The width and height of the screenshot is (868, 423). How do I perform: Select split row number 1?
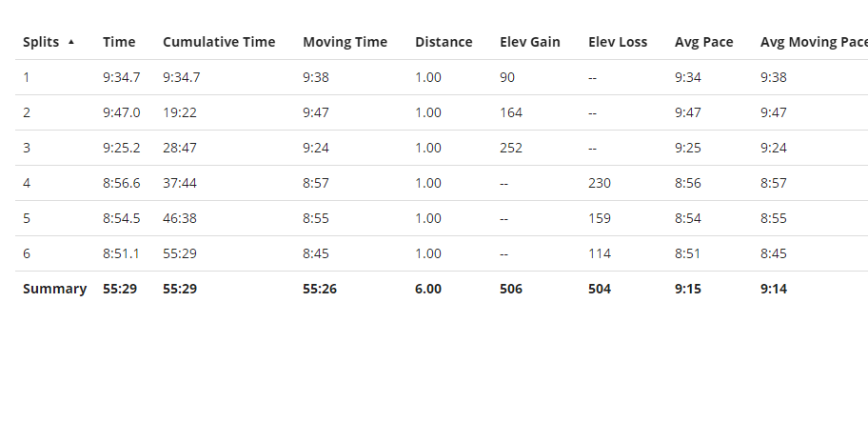(442, 77)
